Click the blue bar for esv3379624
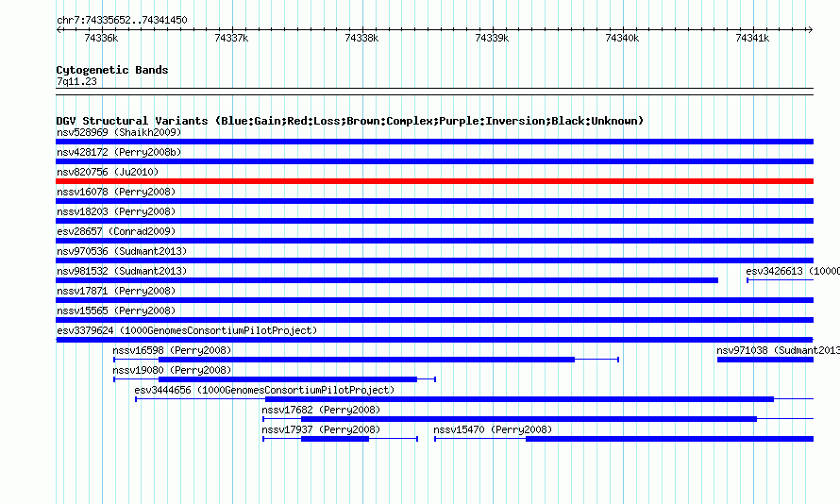Viewport: 840px width, 504px height. [434, 340]
